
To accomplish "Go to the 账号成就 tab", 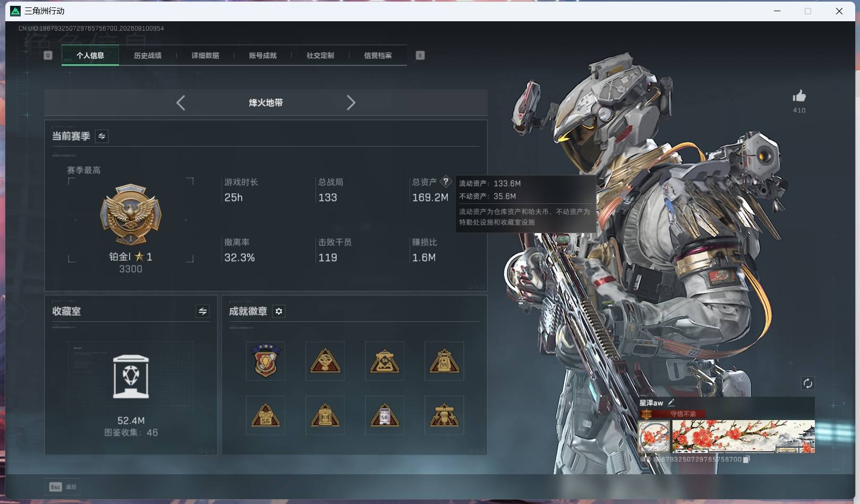I will click(x=262, y=55).
